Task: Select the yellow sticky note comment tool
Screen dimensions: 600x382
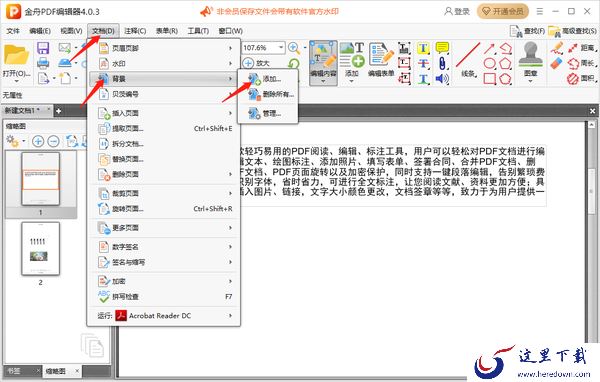Action: [x=442, y=48]
